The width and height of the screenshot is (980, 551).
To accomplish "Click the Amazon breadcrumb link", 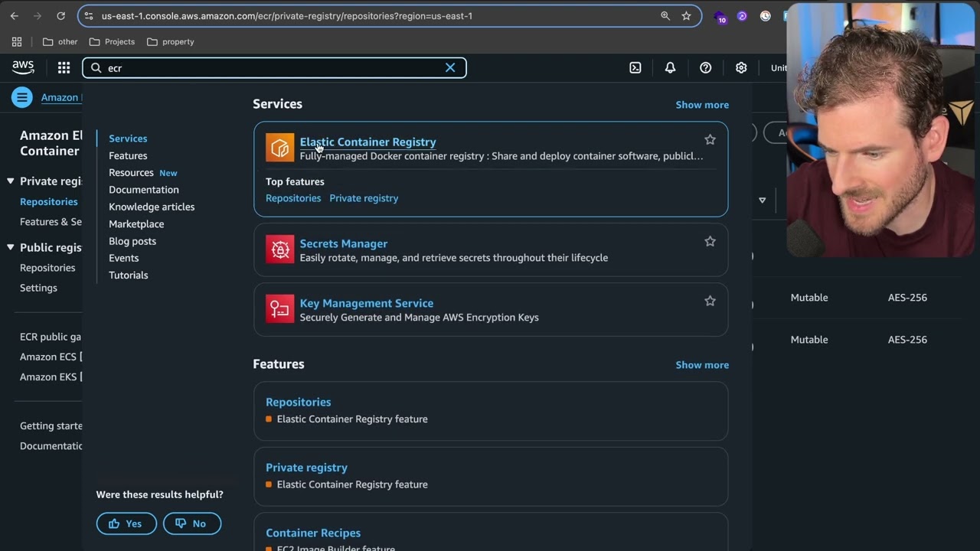I will point(60,97).
